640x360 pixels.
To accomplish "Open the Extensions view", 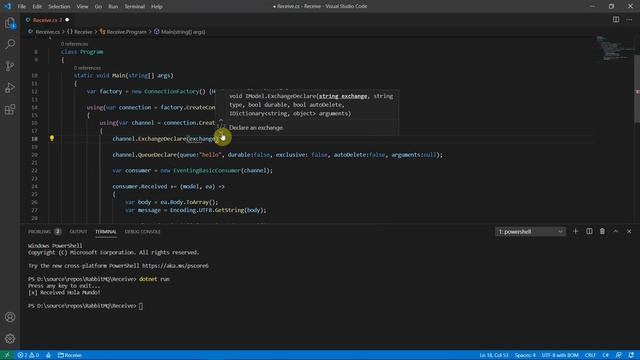I will tap(10, 109).
